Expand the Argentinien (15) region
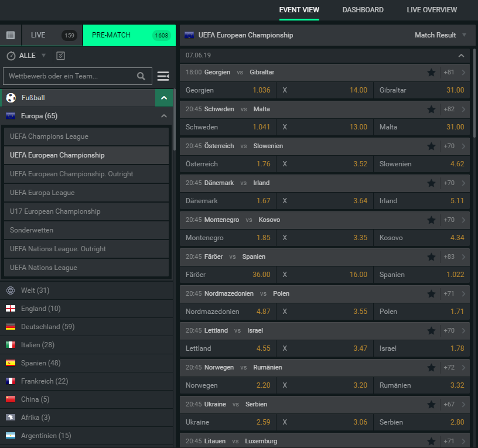478x448 pixels. (x=87, y=436)
